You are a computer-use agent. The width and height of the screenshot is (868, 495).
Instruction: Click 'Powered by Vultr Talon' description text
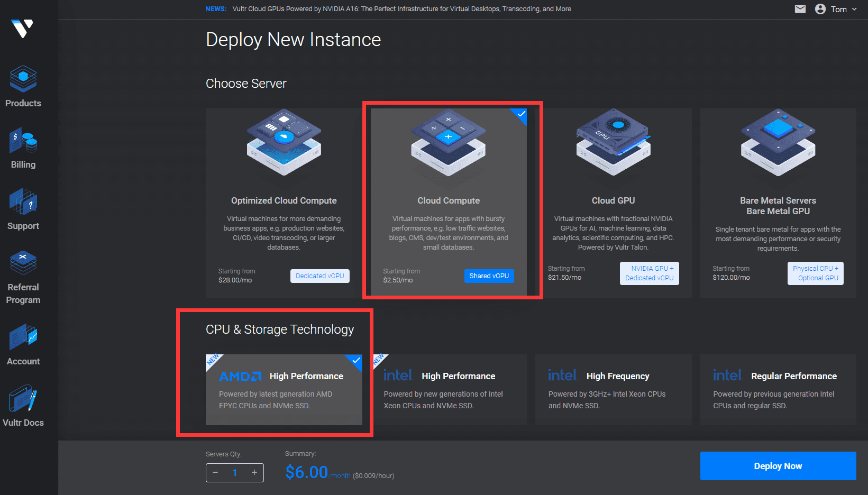(x=613, y=247)
